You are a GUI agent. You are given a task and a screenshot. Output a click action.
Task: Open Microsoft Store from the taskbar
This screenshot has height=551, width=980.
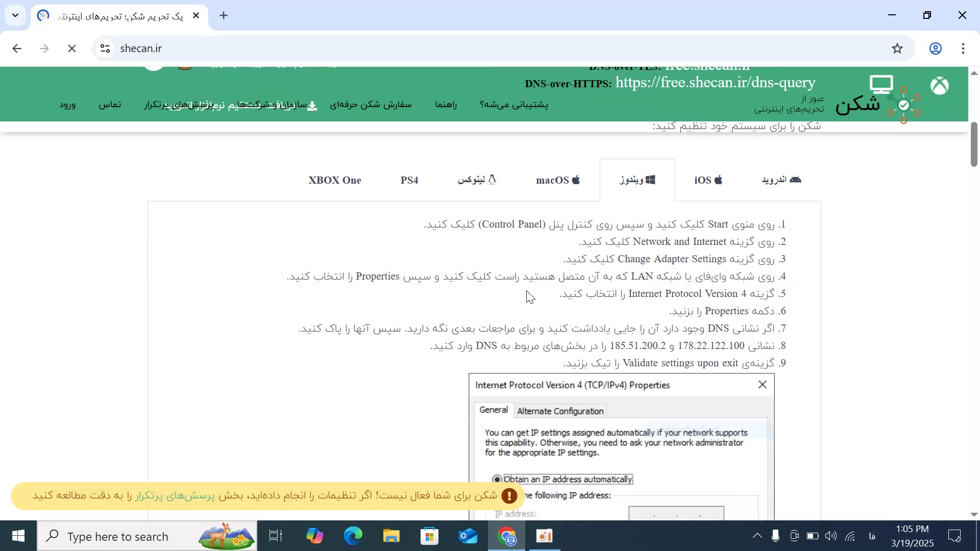[x=429, y=536]
